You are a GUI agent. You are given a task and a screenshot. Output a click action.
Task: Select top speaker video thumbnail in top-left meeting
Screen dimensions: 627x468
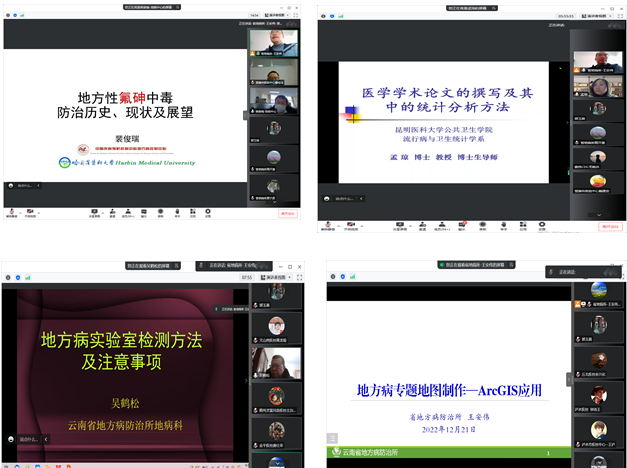274,43
